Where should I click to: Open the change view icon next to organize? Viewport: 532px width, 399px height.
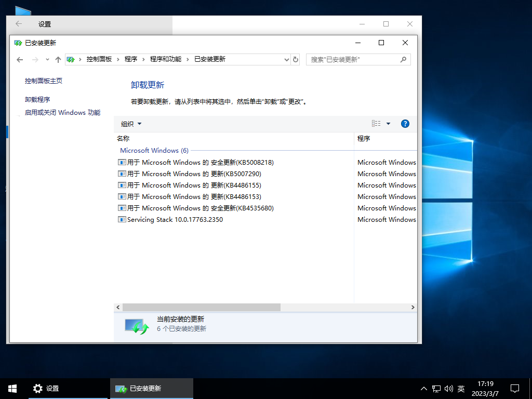[x=377, y=124]
